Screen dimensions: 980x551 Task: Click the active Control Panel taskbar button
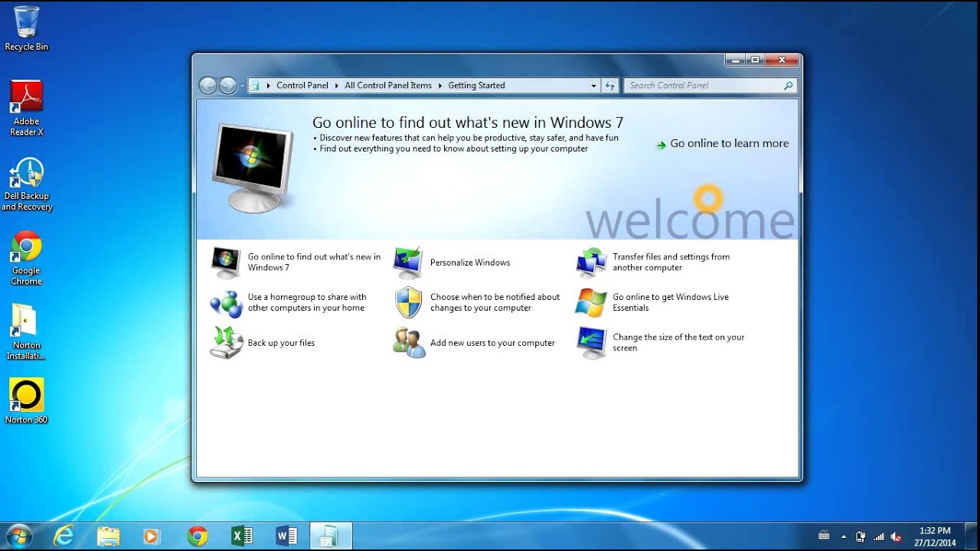pos(331,536)
